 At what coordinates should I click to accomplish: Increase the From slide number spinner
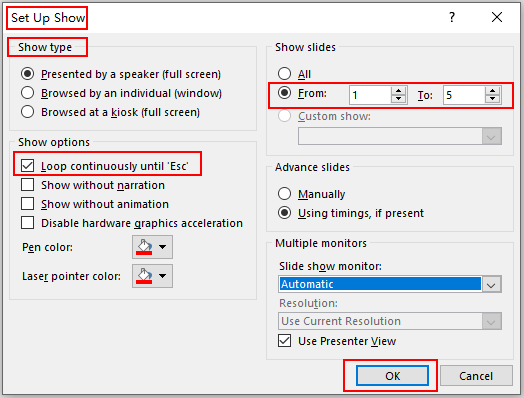tap(398, 91)
